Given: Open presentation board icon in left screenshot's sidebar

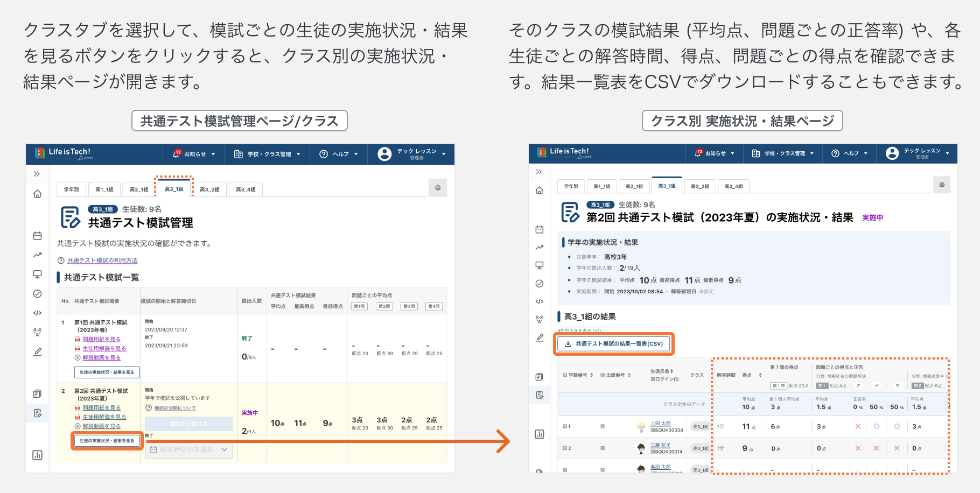Looking at the screenshot, I should point(37,274).
